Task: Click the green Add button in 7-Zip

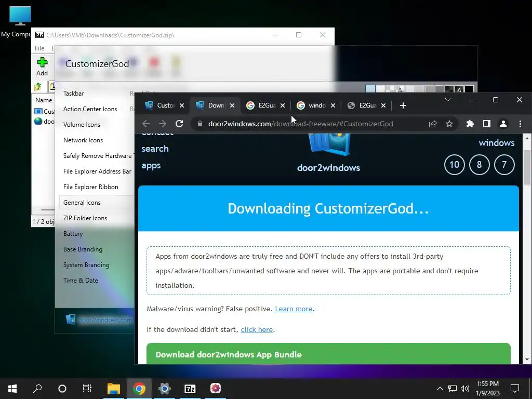Action: point(42,66)
